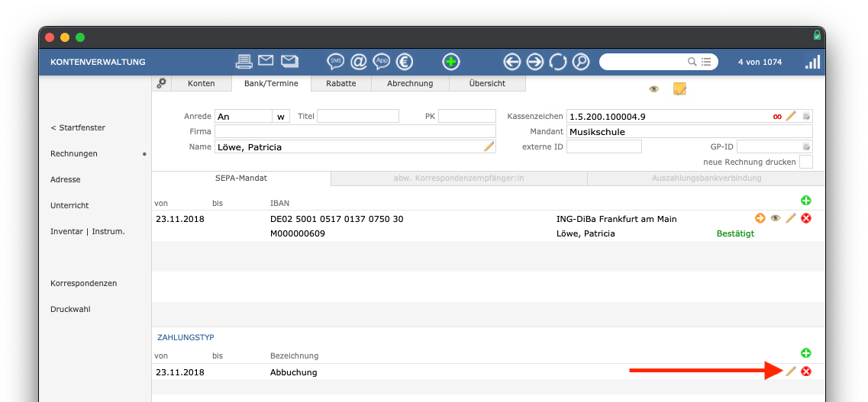Edit the ING-DiBa SEPA mandate with pencil
Image resolution: width=868 pixels, height=402 pixels.
790,218
